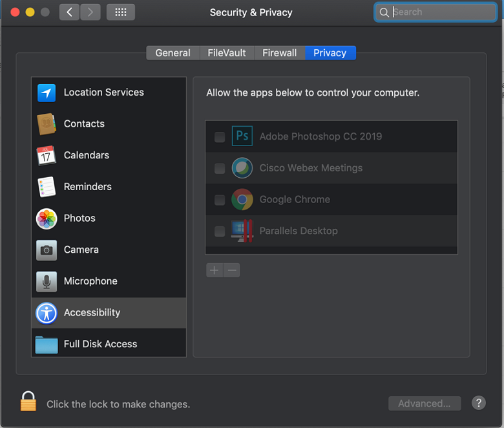Open Full Disk Access category
This screenshot has height=428, width=504.
(x=100, y=344)
